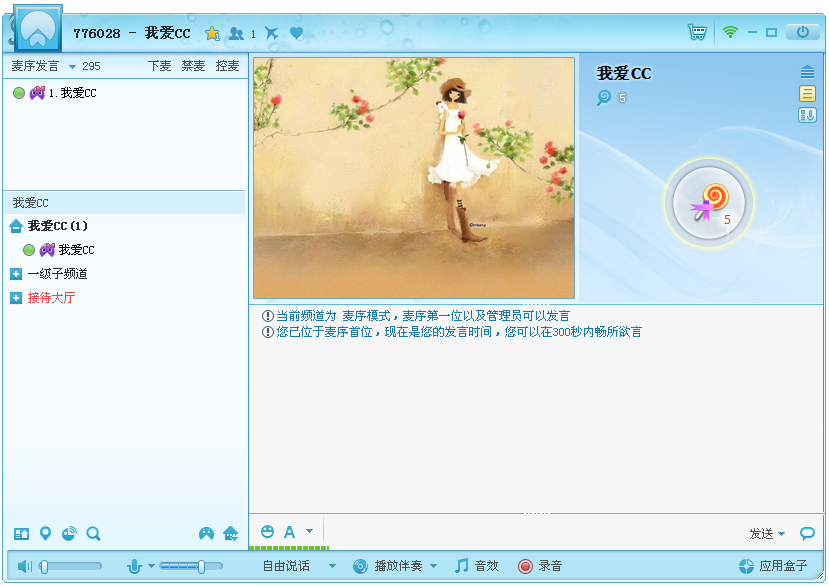This screenshot has height=586, width=829.
Task: Open 应用盒子 application box
Action: (x=773, y=566)
